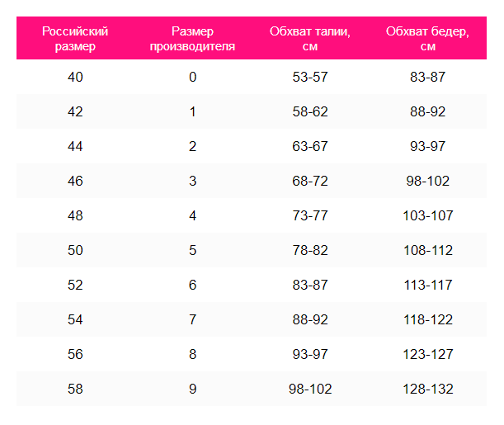The width and height of the screenshot is (504, 425).
Task: Select Russian size 46 cell
Action: click(x=75, y=181)
